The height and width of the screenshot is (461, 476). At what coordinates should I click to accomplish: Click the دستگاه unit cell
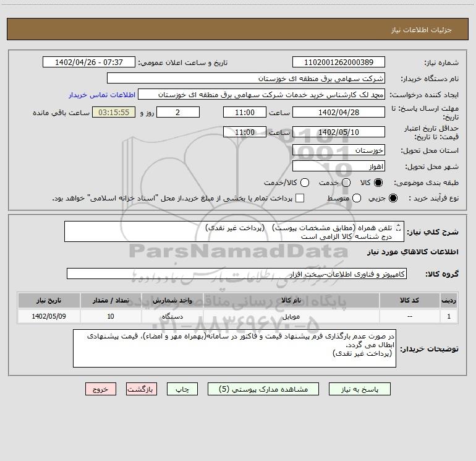point(172,316)
